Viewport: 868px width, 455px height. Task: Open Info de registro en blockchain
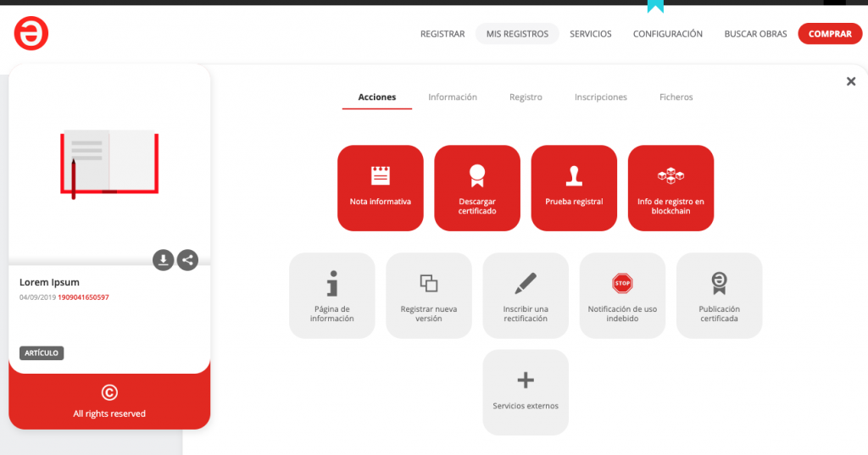tap(670, 187)
